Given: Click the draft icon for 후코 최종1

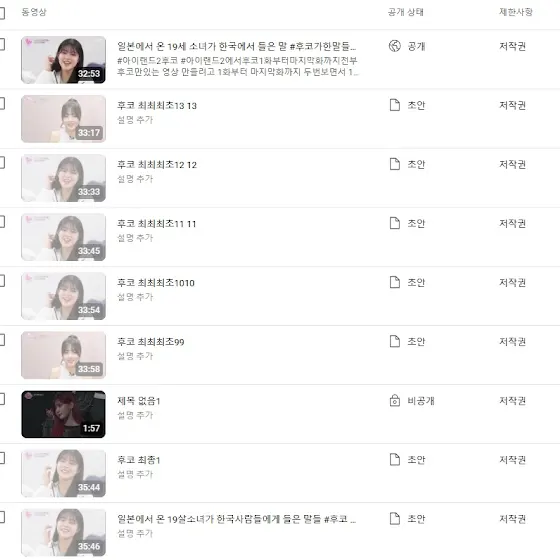Looking at the screenshot, I should tap(395, 459).
